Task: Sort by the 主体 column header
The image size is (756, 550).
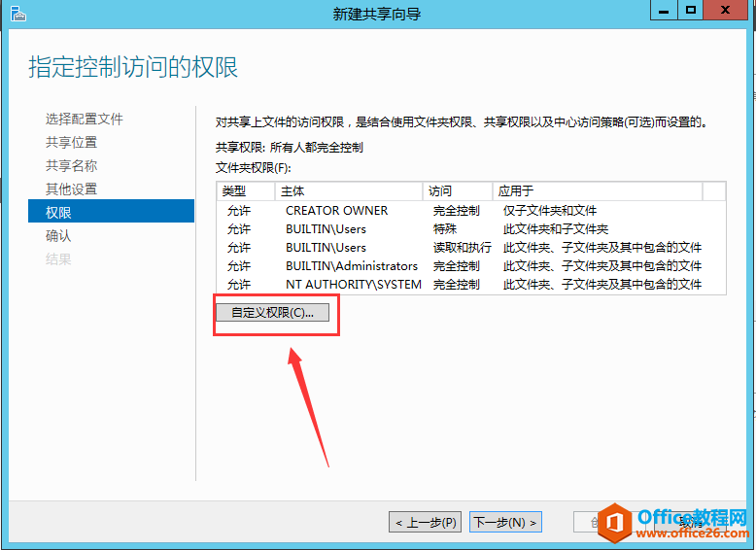Action: [x=349, y=190]
